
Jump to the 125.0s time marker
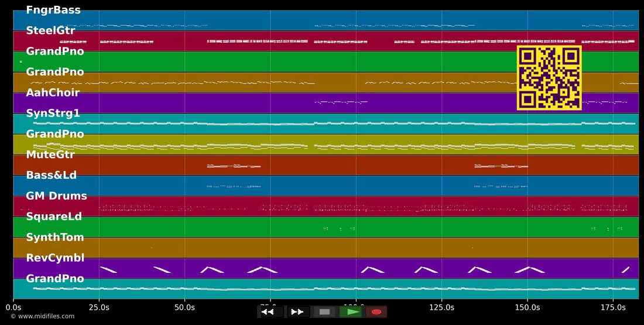[x=442, y=307]
